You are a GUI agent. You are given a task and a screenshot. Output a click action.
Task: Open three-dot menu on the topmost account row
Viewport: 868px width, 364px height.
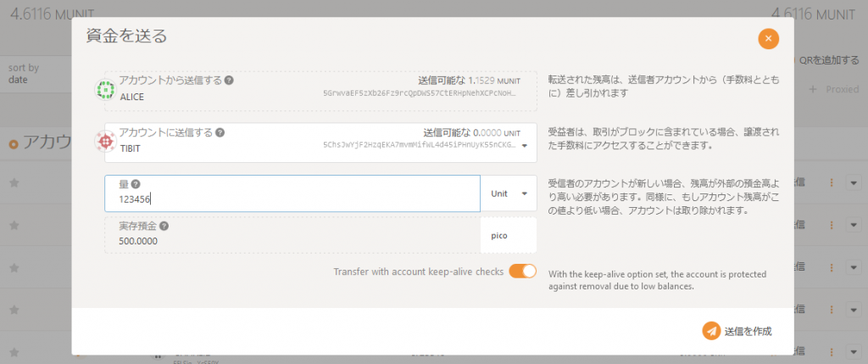pyautogui.click(x=832, y=182)
